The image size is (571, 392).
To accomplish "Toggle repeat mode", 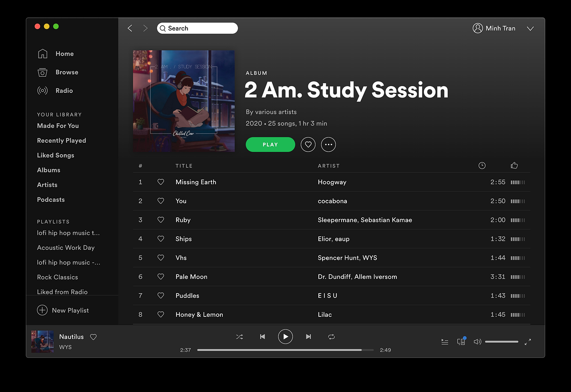I will pos(331,337).
